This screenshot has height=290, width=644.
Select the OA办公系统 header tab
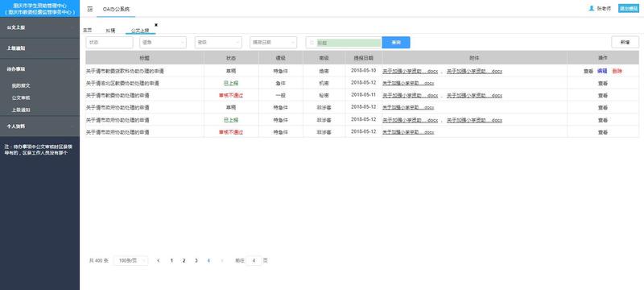[x=116, y=9]
